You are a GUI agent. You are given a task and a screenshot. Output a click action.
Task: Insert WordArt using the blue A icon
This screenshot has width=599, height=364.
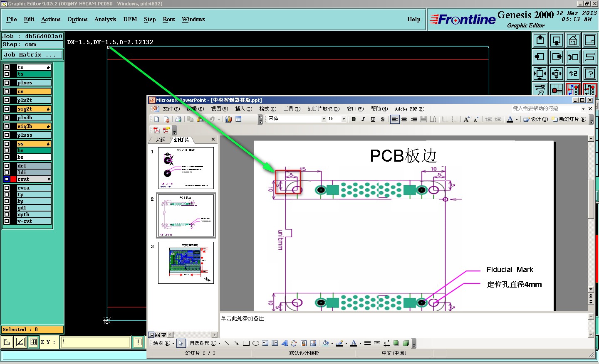tap(285, 343)
